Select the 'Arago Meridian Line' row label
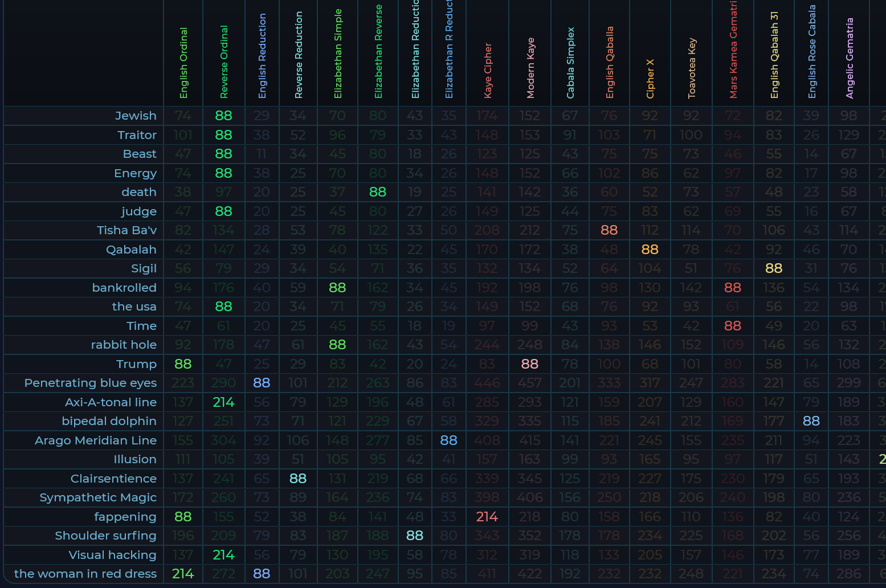The image size is (886, 588). 95,440
